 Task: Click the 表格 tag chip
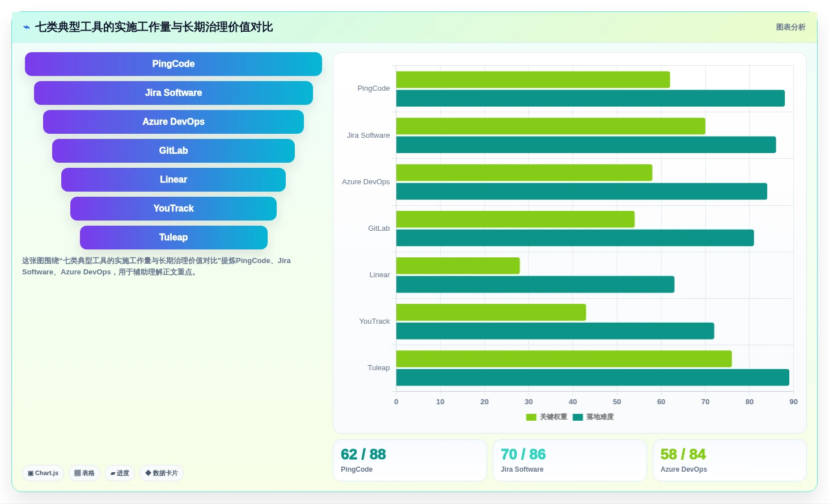(x=84, y=473)
